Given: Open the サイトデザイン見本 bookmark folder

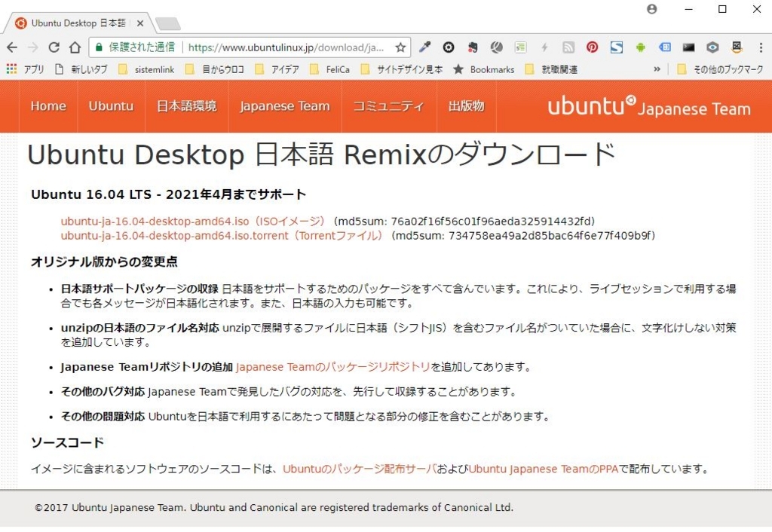Looking at the screenshot, I should 402,69.
